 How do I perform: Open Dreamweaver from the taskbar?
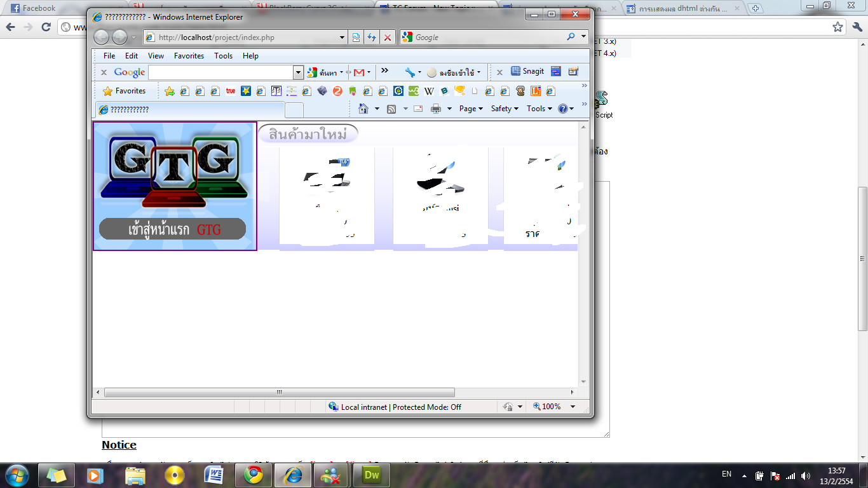coord(372,475)
